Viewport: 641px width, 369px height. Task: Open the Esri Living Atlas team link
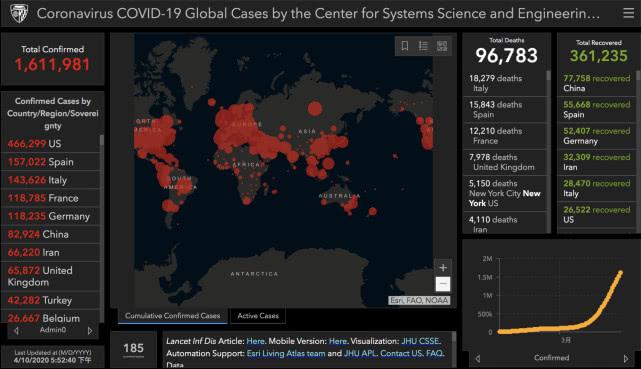286,353
